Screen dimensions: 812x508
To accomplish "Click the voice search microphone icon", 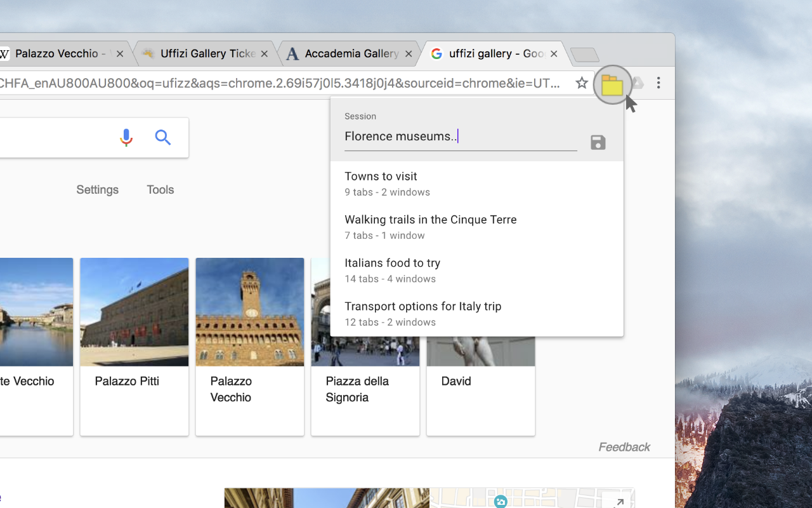I will (x=126, y=137).
